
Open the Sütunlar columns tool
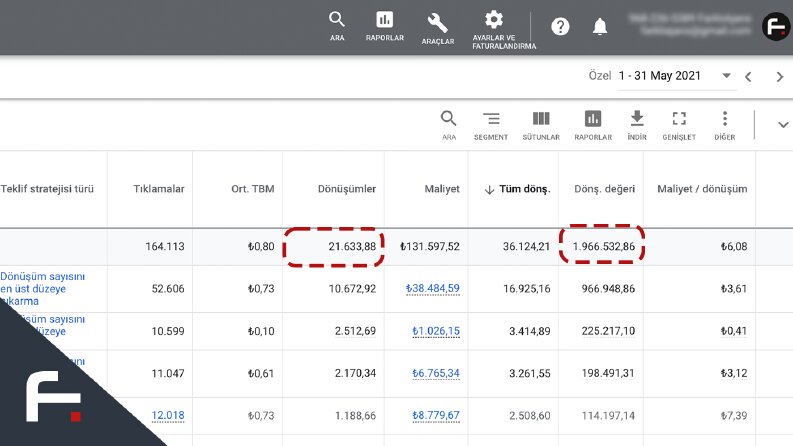coord(541,125)
